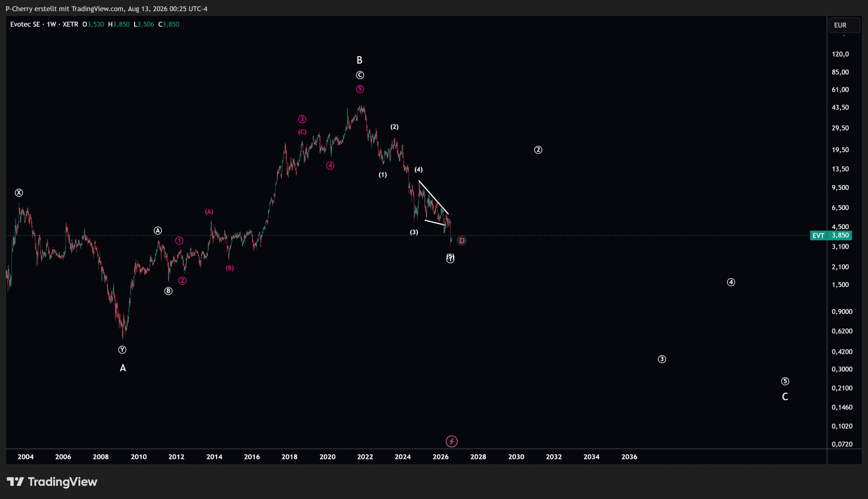Click the pink circled 5 wave label
The height and width of the screenshot is (499, 868).
point(360,89)
